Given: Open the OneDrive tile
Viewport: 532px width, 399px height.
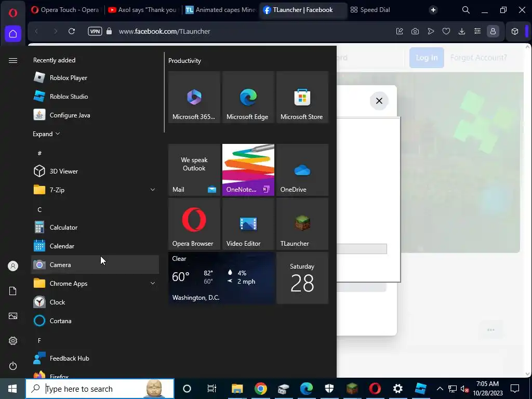Looking at the screenshot, I should click(302, 170).
